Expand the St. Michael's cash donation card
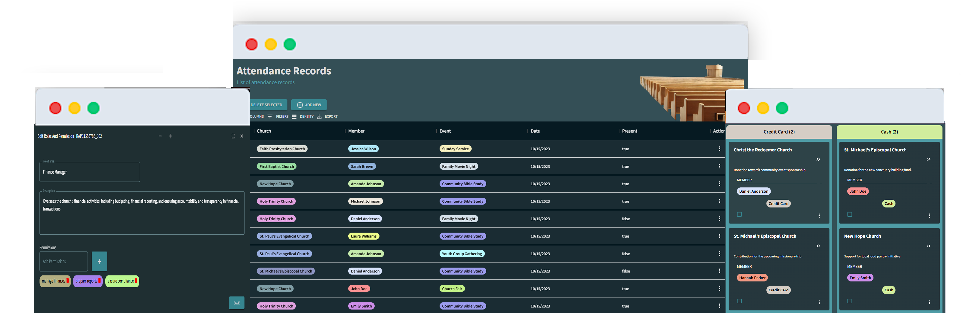The height and width of the screenshot is (313, 980). (928, 159)
